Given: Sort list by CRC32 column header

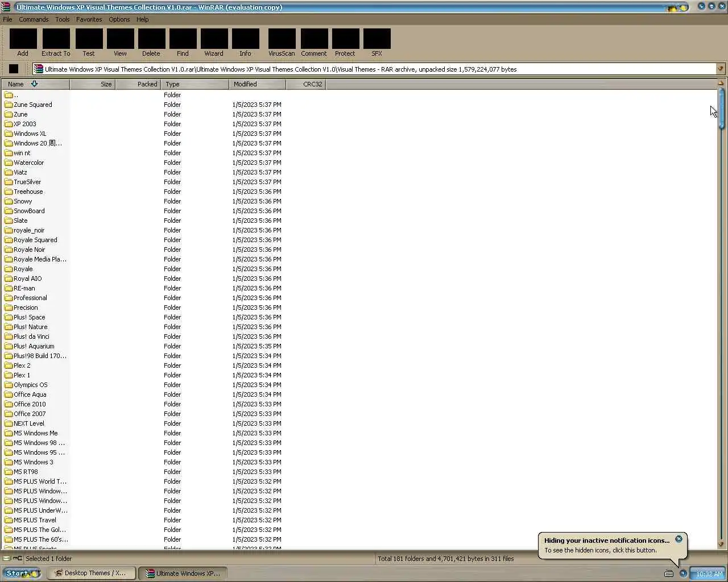Looking at the screenshot, I should click(x=305, y=84).
